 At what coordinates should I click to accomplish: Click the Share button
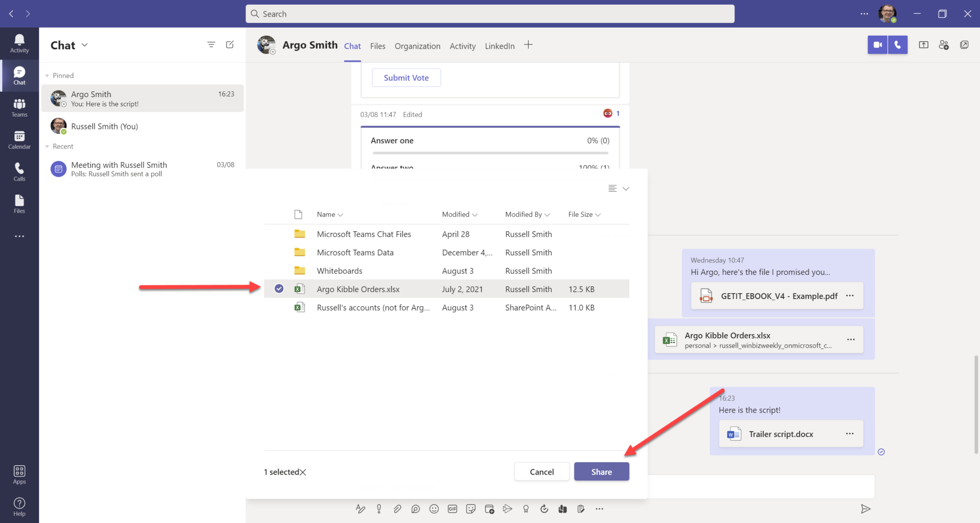[x=601, y=472]
